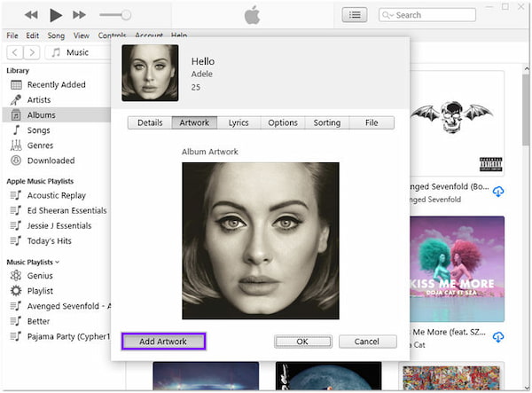Start playback with the Play button
Screen dimensions: 532x393
pyautogui.click(x=56, y=15)
